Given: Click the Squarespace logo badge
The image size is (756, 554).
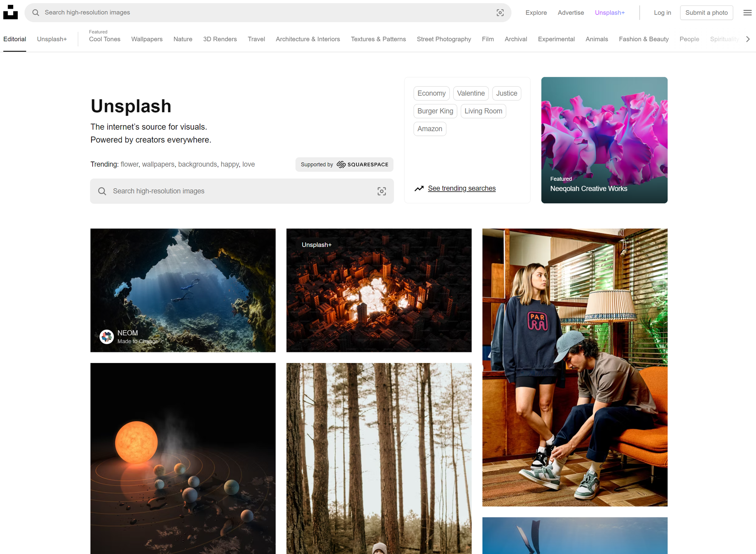Looking at the screenshot, I should click(x=344, y=164).
